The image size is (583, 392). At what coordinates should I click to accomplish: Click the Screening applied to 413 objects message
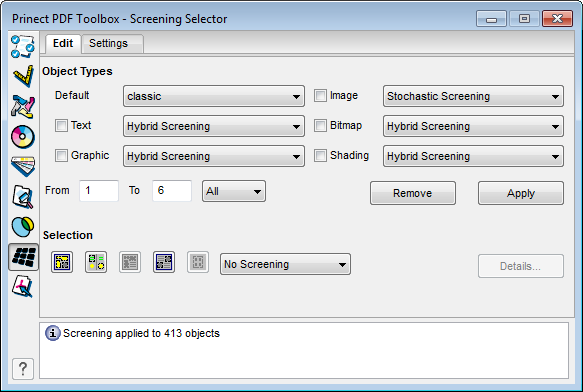pyautogui.click(x=141, y=333)
